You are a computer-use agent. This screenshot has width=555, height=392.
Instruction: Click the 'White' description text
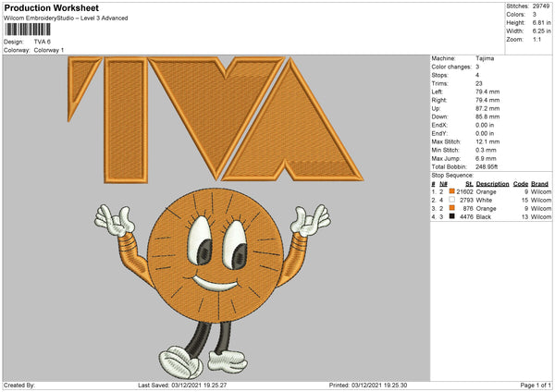(x=484, y=201)
